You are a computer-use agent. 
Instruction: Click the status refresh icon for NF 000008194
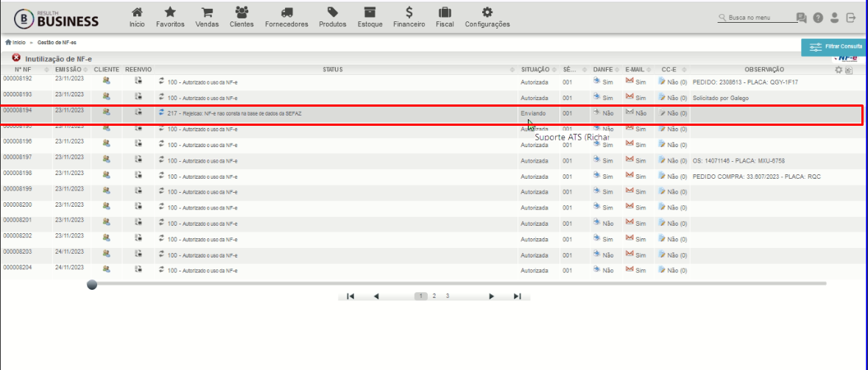coord(162,113)
